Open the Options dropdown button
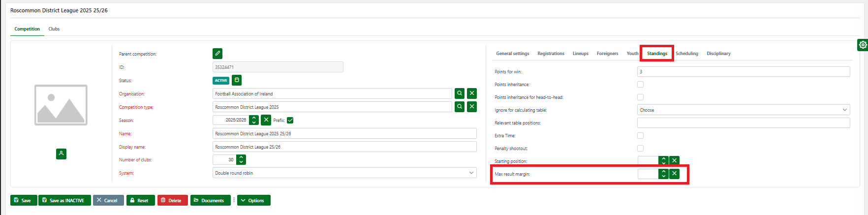The image size is (868, 215). coord(254,201)
